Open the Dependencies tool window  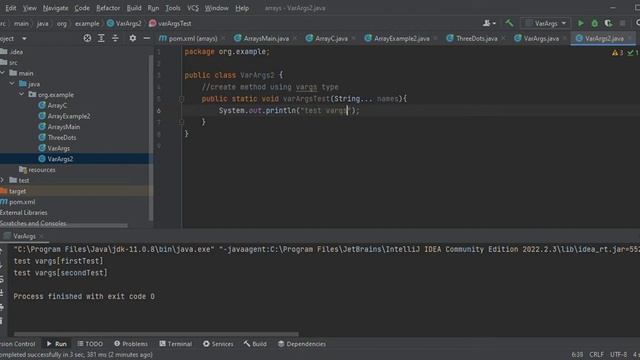click(x=302, y=344)
